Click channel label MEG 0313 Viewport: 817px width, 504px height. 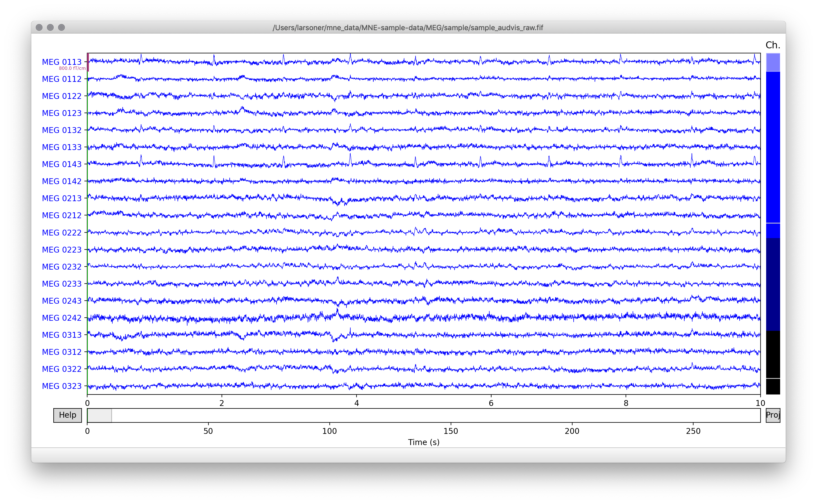[62, 335]
